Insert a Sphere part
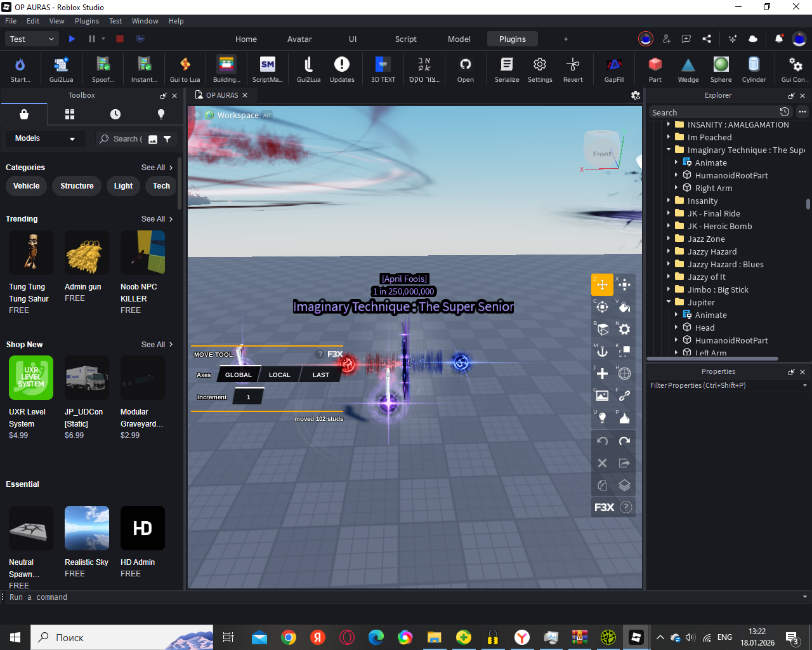The width and height of the screenshot is (812, 650). (721, 69)
